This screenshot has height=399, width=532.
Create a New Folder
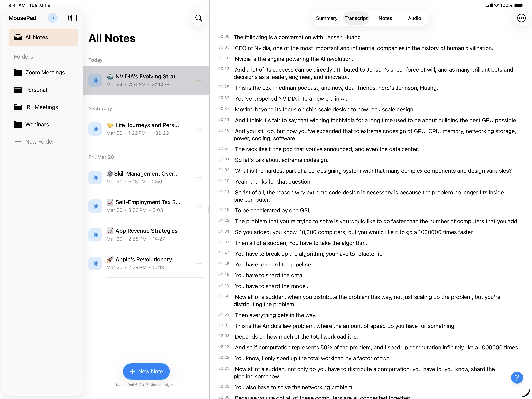point(43,142)
